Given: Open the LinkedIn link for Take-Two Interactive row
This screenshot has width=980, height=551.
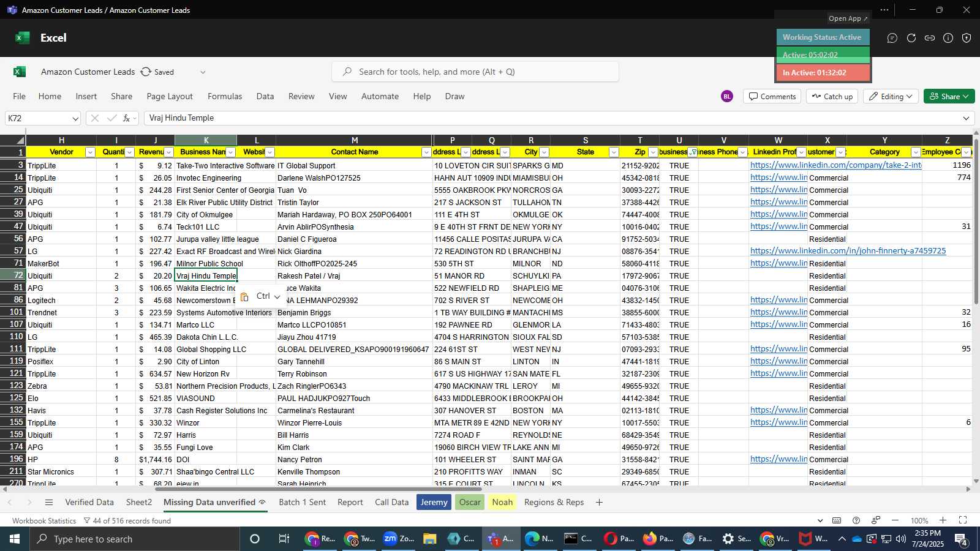Looking at the screenshot, I should tap(835, 165).
